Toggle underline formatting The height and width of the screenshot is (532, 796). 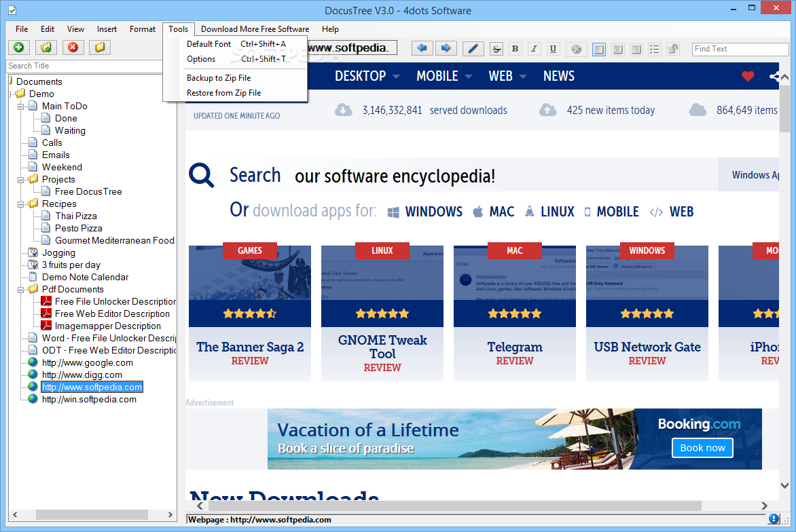[553, 49]
